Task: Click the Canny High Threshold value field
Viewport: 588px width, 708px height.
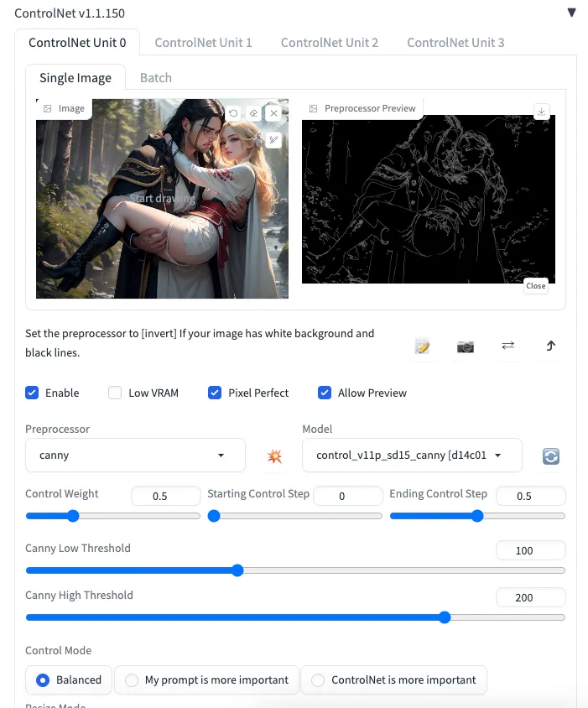Action: point(530,597)
